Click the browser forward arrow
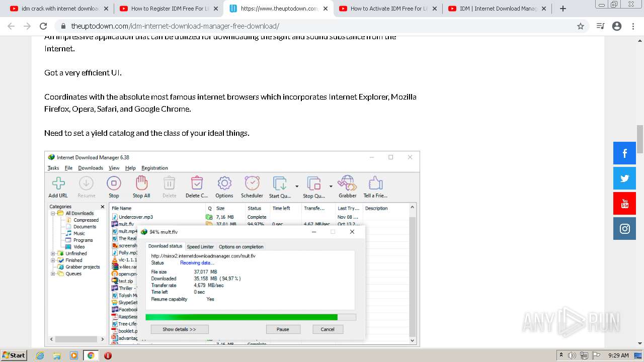Viewport: 644px width, 362px height. 27,26
